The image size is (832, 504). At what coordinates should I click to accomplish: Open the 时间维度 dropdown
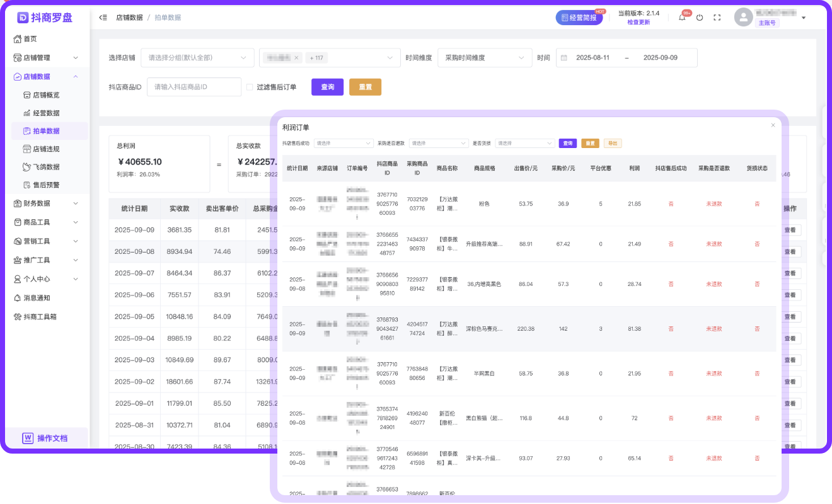coord(483,58)
